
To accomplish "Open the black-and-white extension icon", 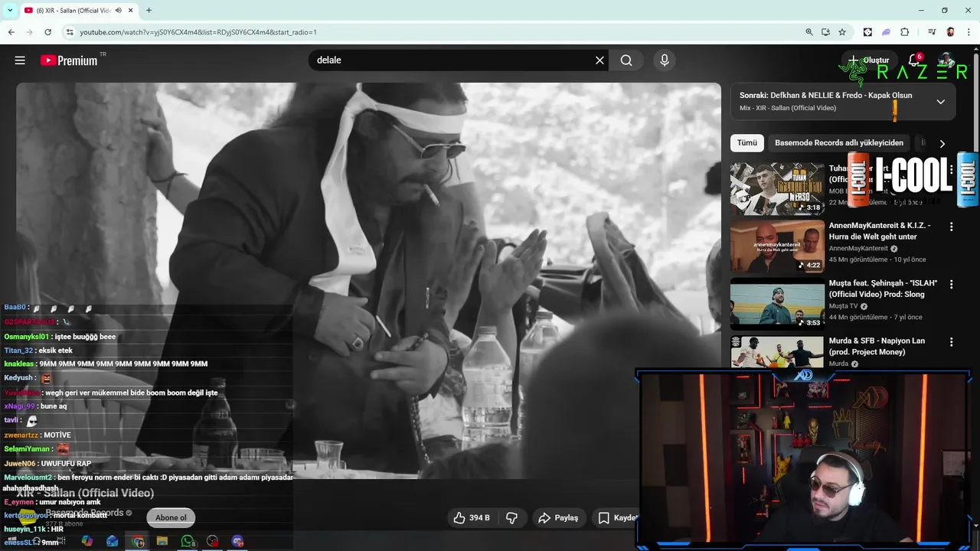I will [x=867, y=32].
